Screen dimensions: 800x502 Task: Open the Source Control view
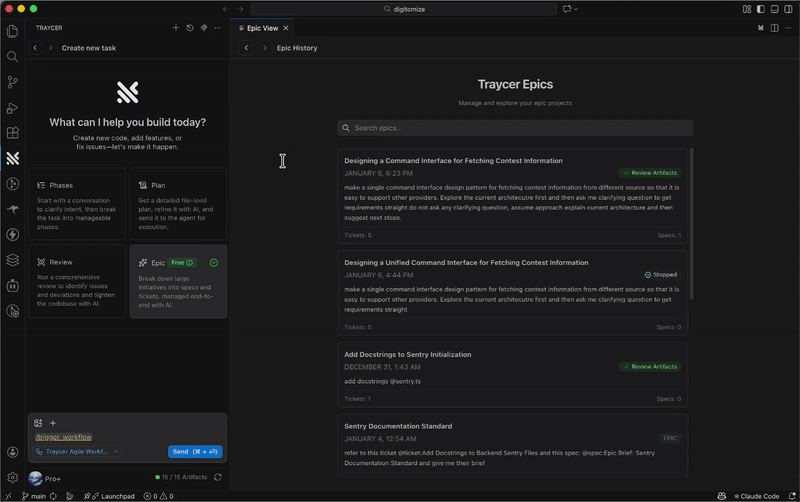tap(13, 82)
